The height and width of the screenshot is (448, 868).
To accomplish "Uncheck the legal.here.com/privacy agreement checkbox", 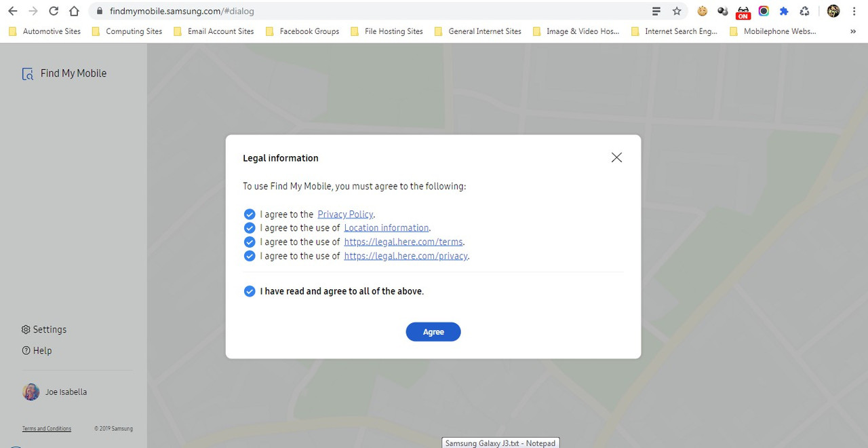I will (250, 256).
